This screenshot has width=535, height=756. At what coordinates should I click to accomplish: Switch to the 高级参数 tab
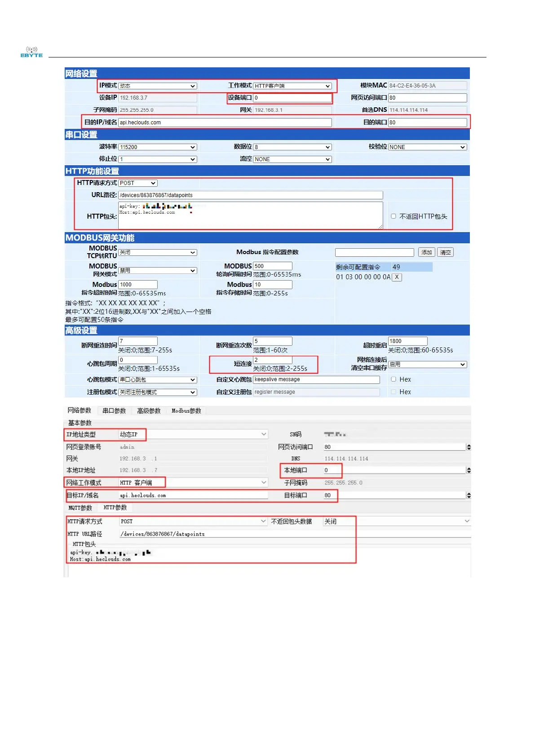point(149,410)
